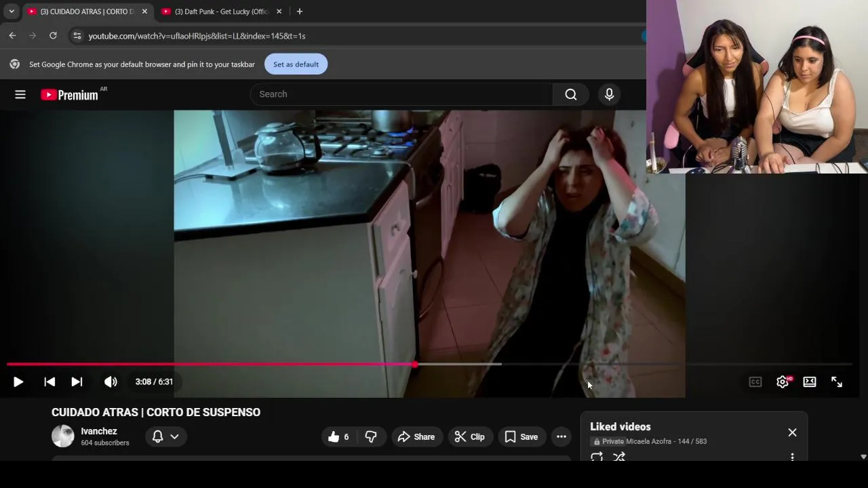This screenshot has height=488, width=868.
Task: Dislike the video thumbs down
Action: 372,437
